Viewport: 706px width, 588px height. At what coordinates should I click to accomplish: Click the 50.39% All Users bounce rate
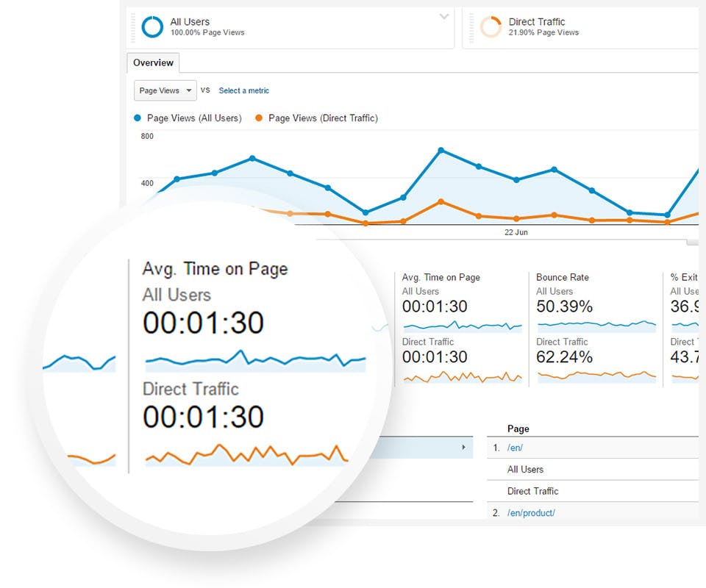(564, 306)
